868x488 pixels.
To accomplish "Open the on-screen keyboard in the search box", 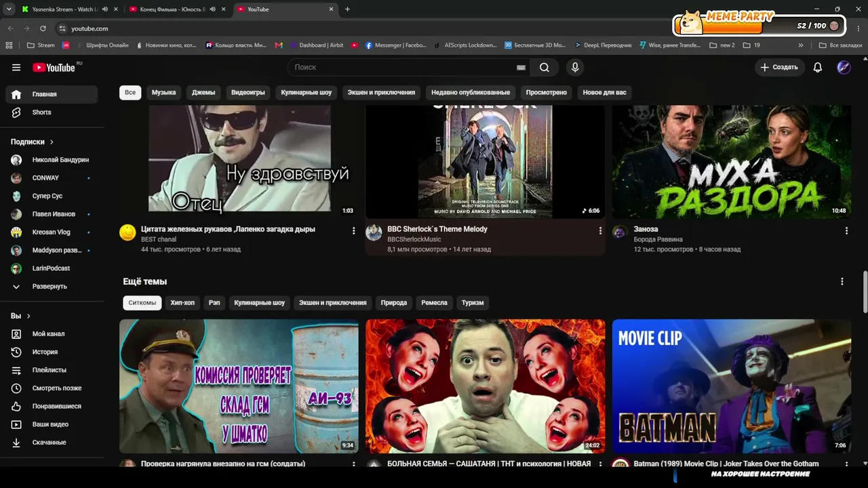I will click(521, 67).
